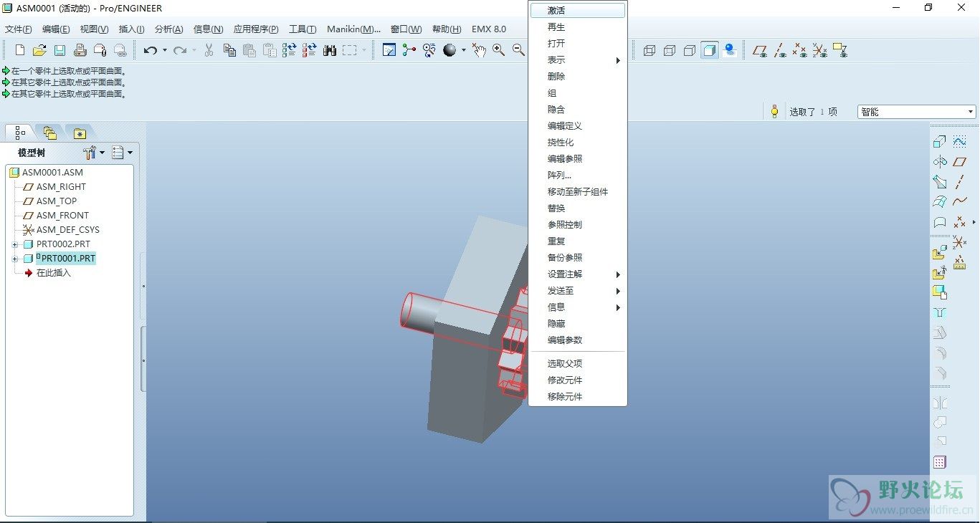Toggle the Shading display mode button
980x523 pixels.
710,50
